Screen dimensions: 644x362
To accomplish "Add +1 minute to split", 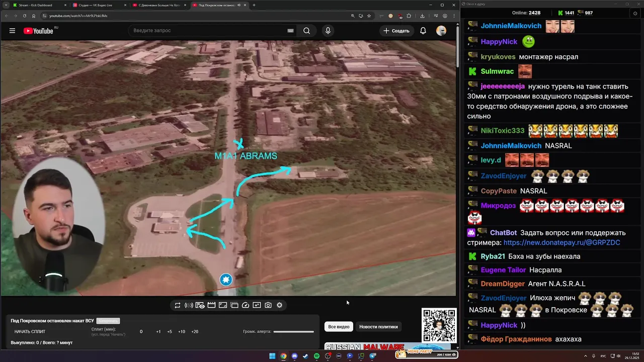I will pos(158,332).
